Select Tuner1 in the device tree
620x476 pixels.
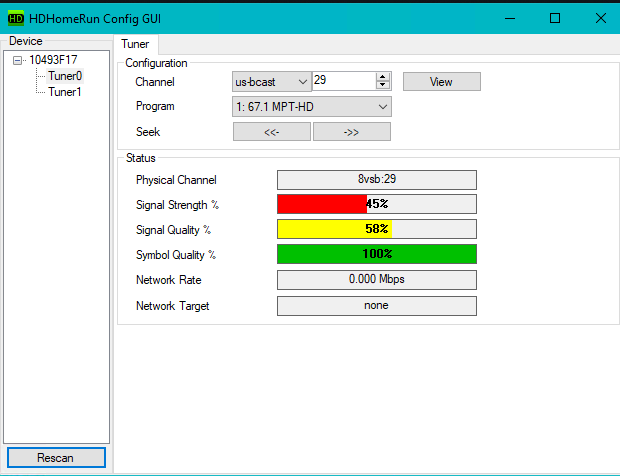(x=65, y=92)
